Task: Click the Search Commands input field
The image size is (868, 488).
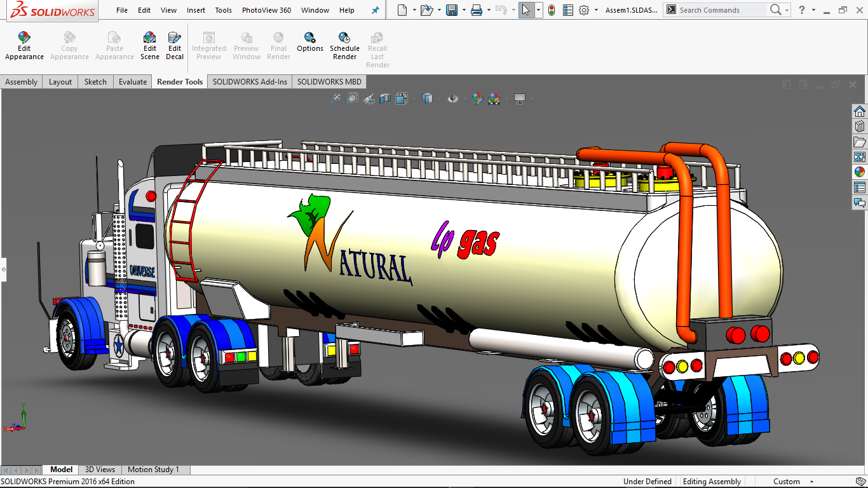Action: point(721,10)
